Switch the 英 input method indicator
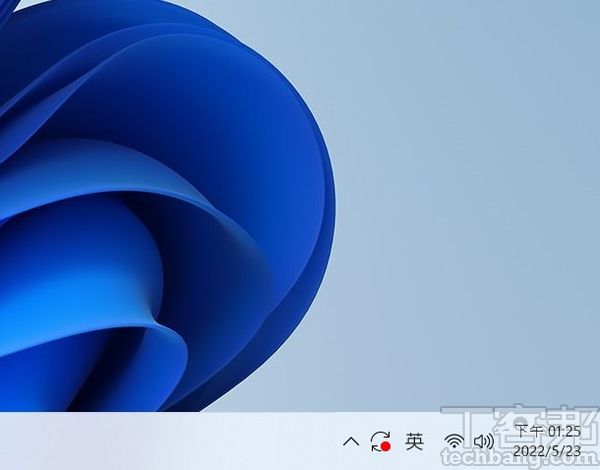 (x=414, y=440)
